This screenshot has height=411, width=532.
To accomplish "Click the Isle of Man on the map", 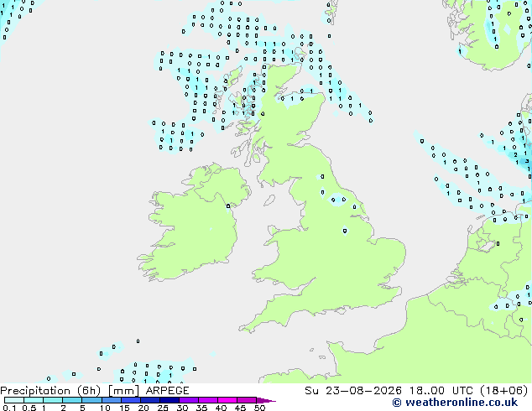I will 269,200.
